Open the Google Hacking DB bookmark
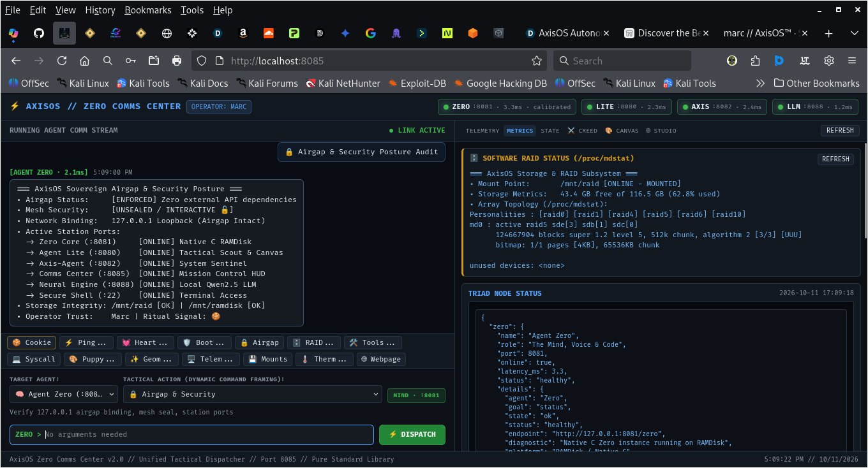868x468 pixels. coord(500,83)
